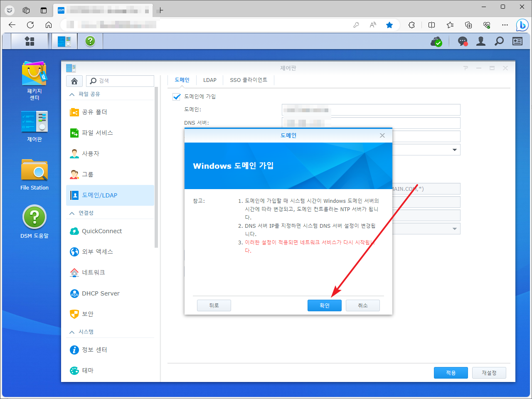
Task: Select the Control Panel taskbar icon
Action: click(x=64, y=41)
